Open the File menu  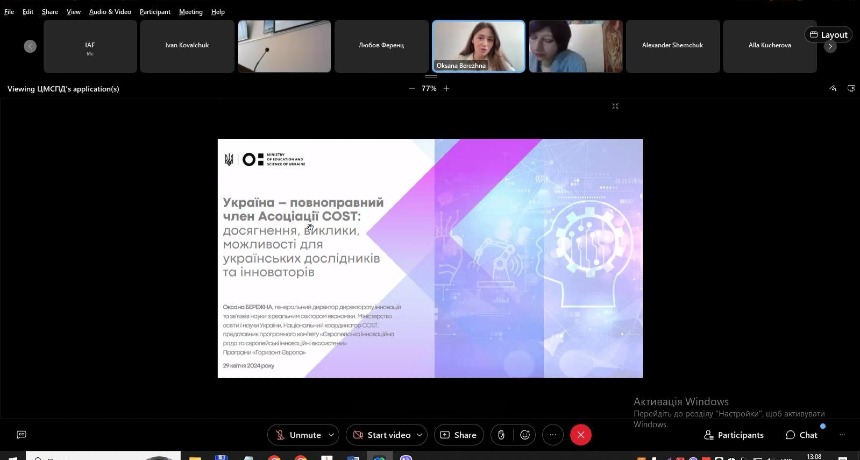tap(9, 12)
